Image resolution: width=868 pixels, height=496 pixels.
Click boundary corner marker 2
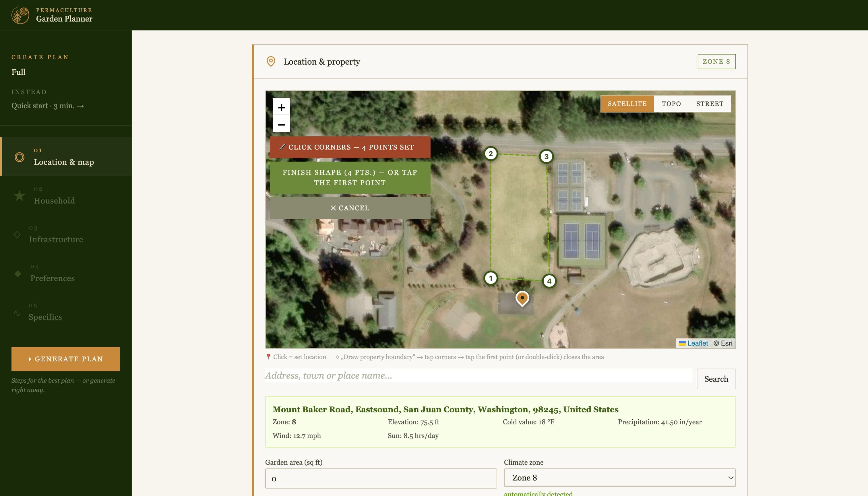tap(491, 153)
